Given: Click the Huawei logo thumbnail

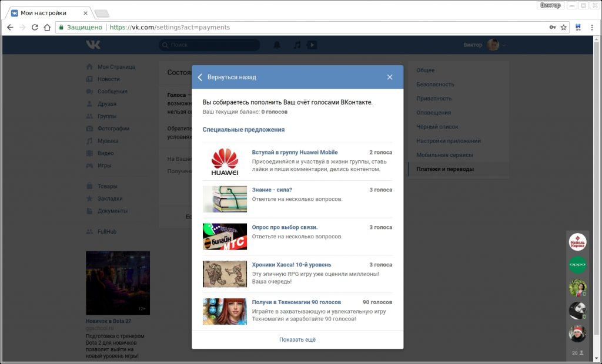Looking at the screenshot, I should (225, 161).
